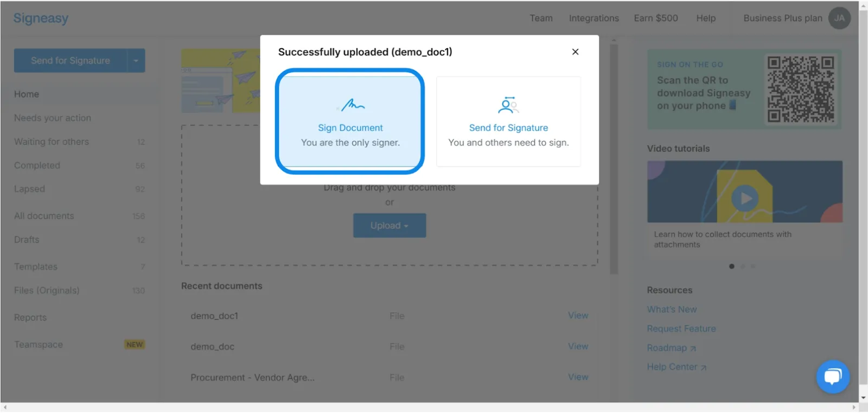The image size is (868, 413).
Task: Go to Home in sidebar
Action: click(27, 94)
